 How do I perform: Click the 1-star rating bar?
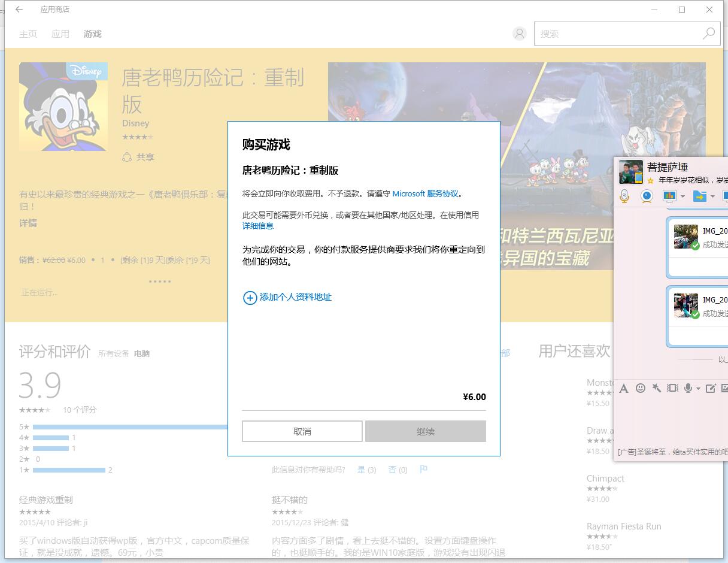(x=69, y=470)
